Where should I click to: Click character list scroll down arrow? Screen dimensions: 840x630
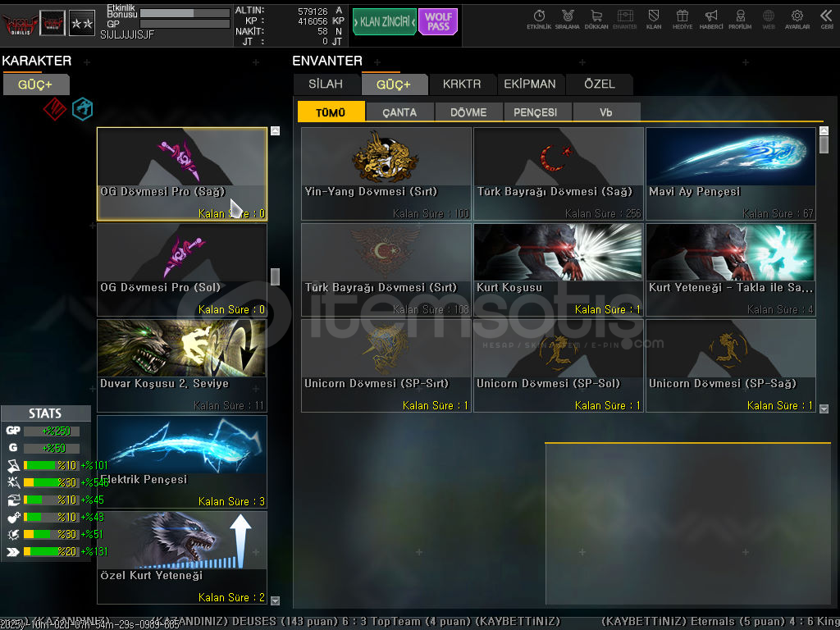click(x=276, y=600)
